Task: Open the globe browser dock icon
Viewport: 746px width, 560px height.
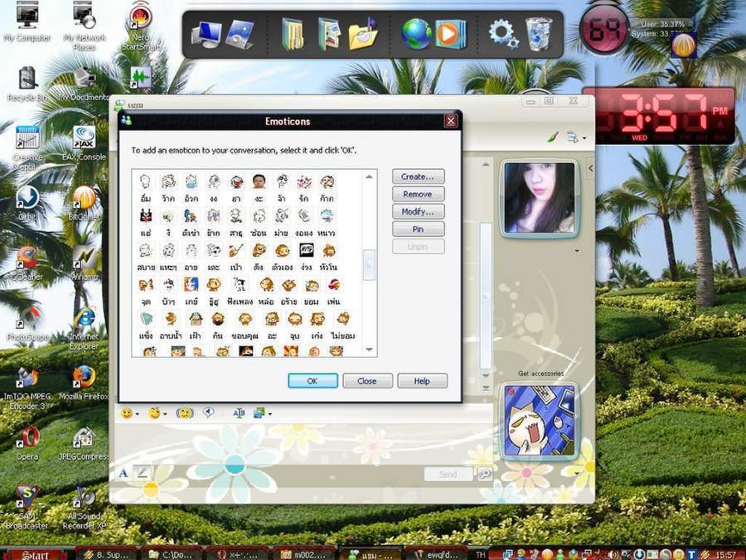Action: point(416,34)
